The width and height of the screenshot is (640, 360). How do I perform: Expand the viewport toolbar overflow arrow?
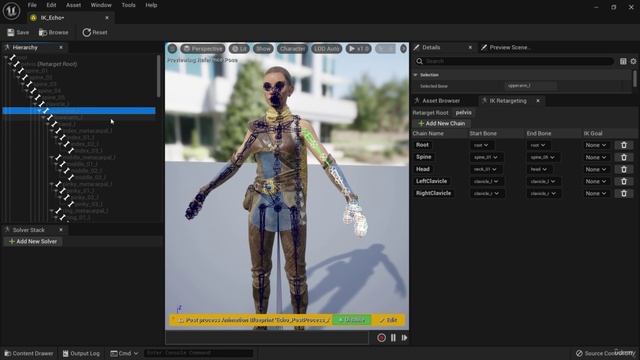pos(403,49)
